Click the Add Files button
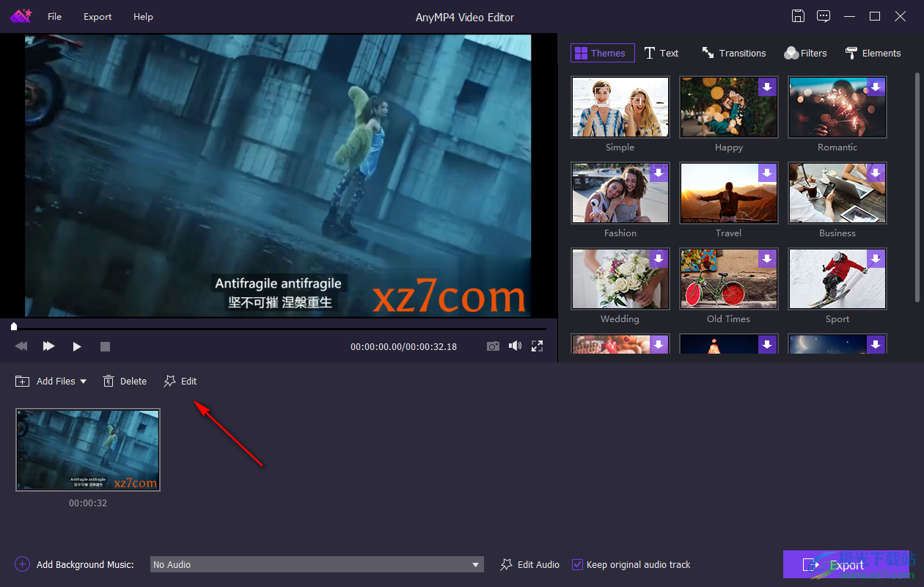 [51, 381]
